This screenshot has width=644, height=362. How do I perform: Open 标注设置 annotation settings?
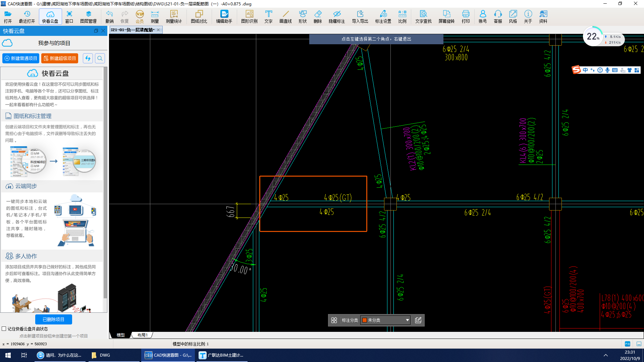(383, 16)
